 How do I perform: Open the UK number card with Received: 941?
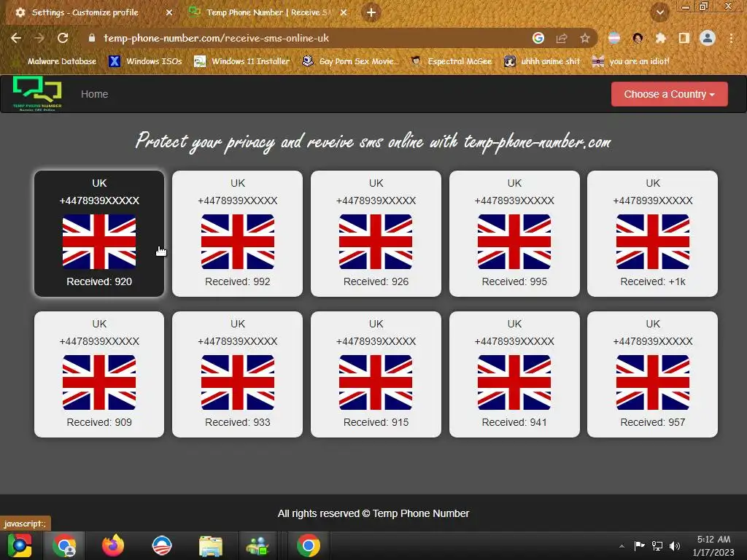(514, 374)
